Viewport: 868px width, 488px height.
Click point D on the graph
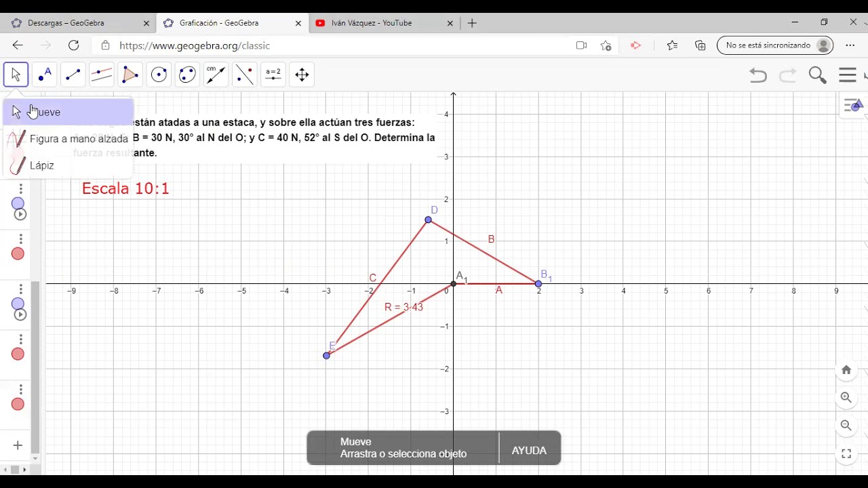[x=428, y=220]
